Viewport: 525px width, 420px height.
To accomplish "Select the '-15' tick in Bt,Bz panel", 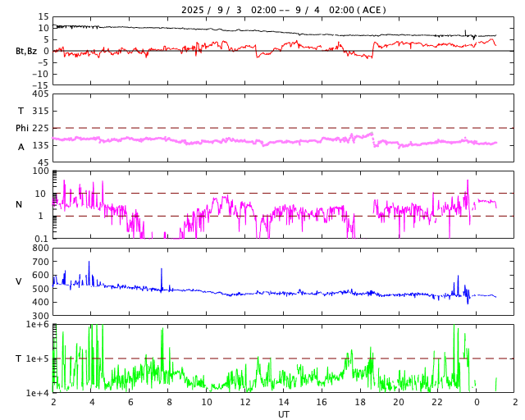I will (40, 85).
